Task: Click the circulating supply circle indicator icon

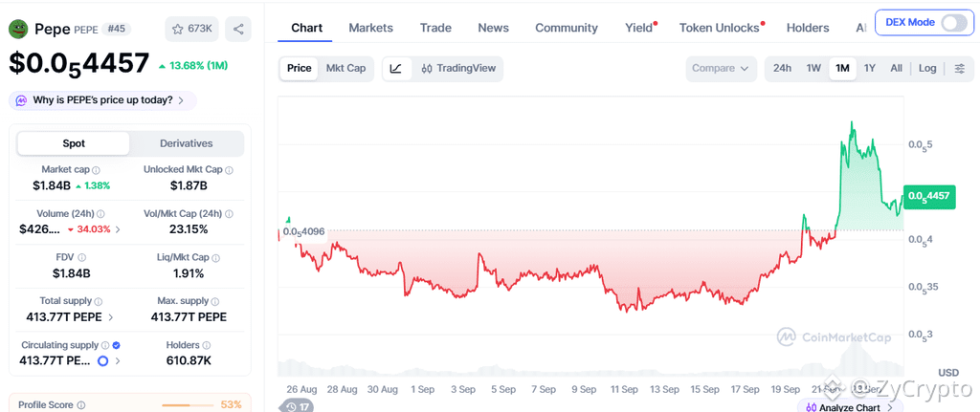Action: pyautogui.click(x=103, y=360)
